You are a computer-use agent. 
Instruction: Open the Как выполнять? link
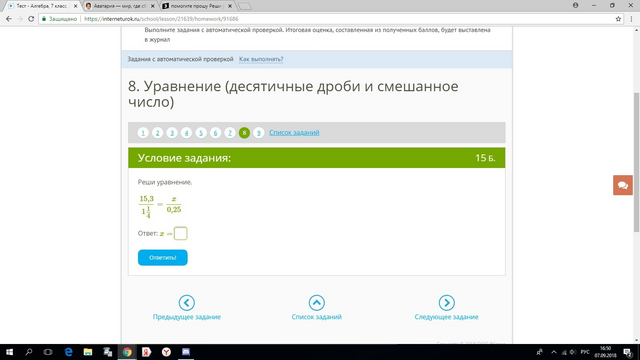click(261, 59)
